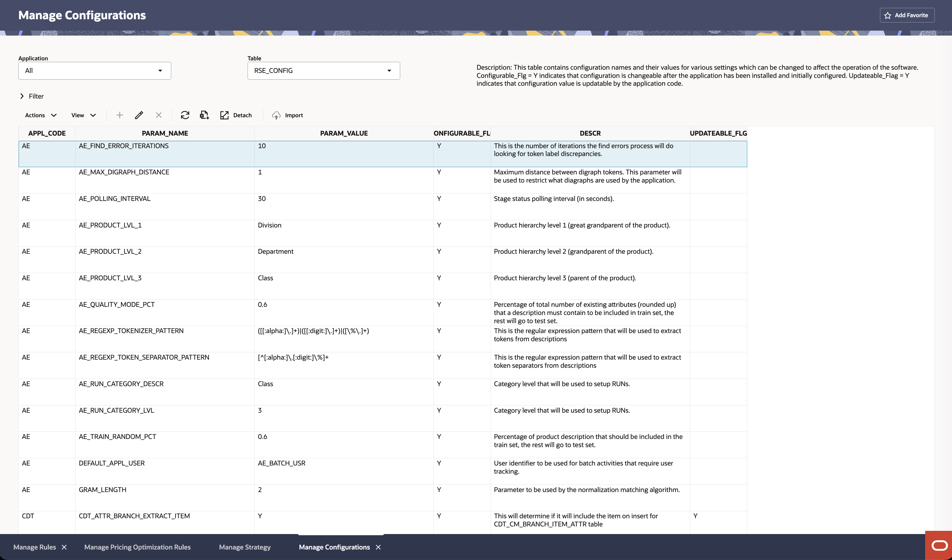Viewport: 952px width, 560px height.
Task: Click value 30 for AE_POLLING_INTERVAL
Action: click(x=262, y=199)
